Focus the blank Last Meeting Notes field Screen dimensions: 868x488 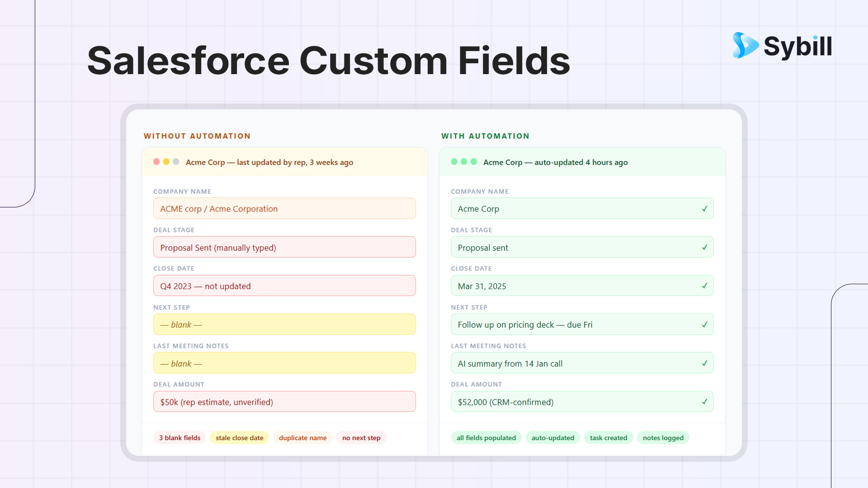[284, 363]
